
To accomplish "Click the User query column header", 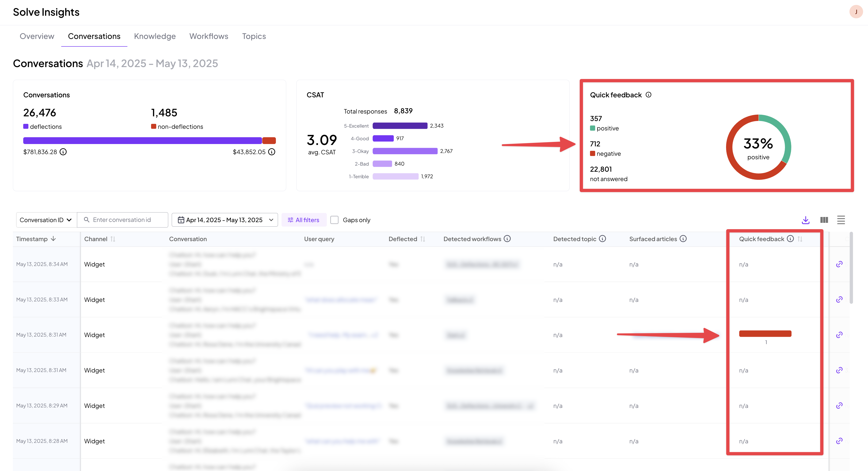I will coord(319,239).
